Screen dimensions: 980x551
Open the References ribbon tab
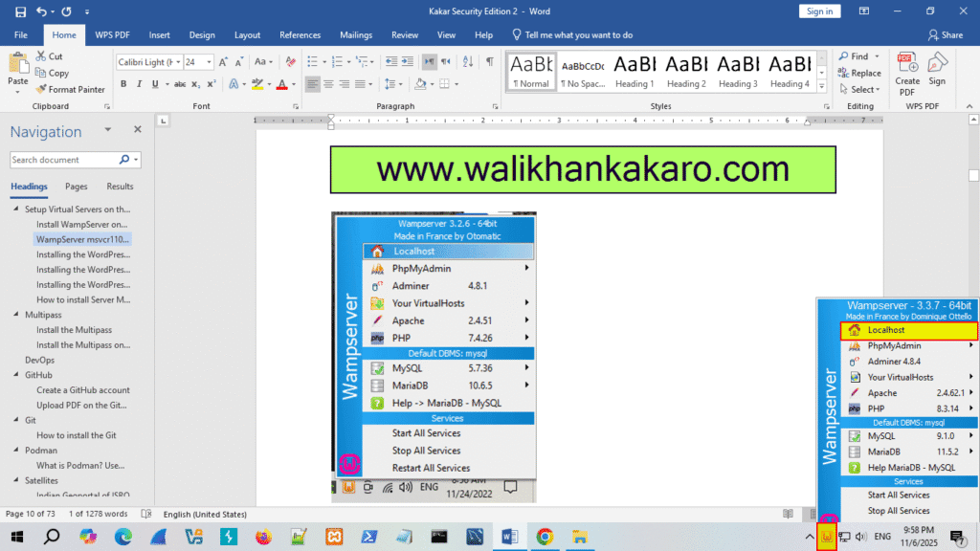[x=300, y=34]
